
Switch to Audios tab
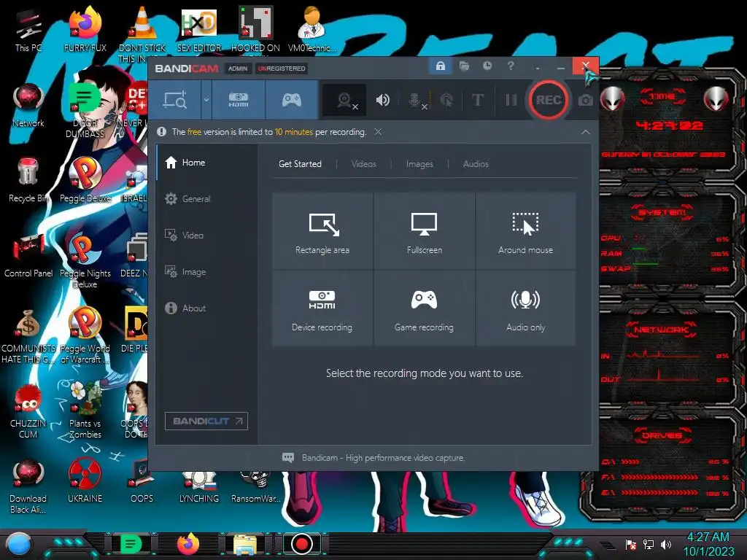476,164
